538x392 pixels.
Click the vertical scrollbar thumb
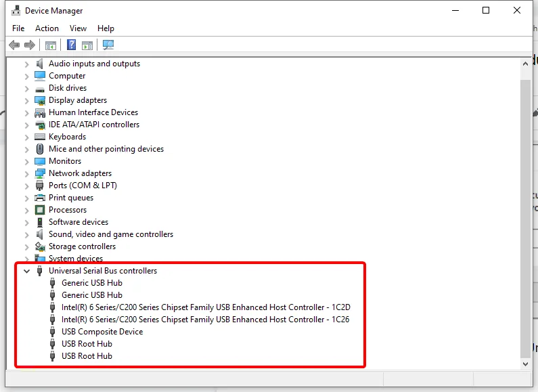coord(525,218)
